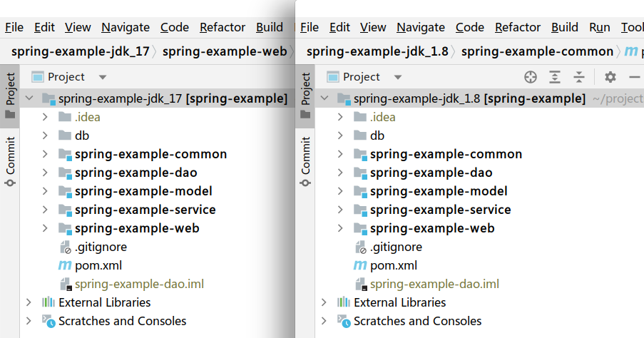Toggle Project tool window tab in left sidebar
644x338 pixels.
point(10,96)
